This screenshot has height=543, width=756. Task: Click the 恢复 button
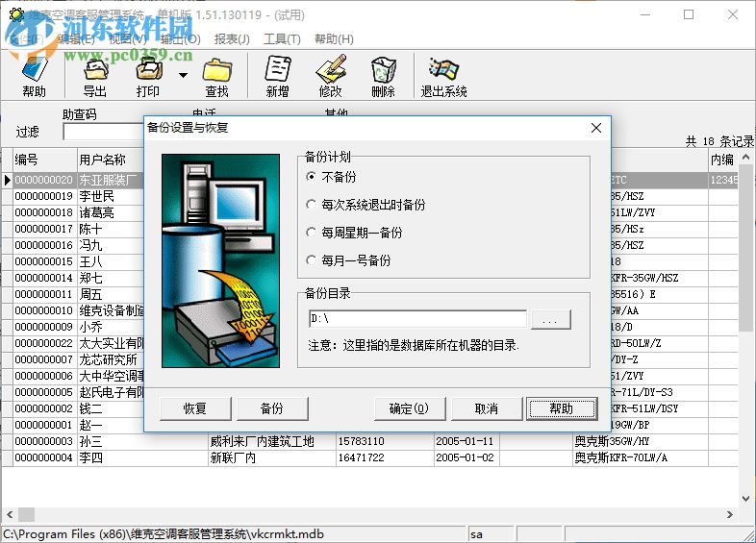tap(195, 408)
